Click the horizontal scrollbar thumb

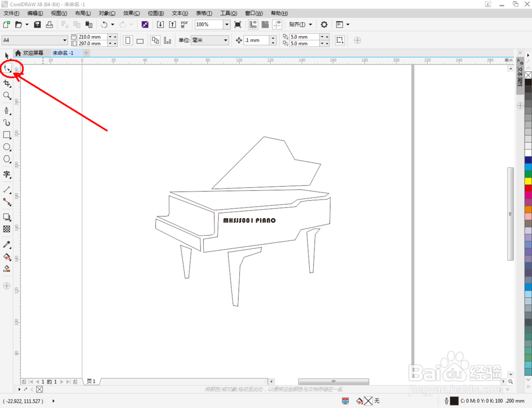334,381
